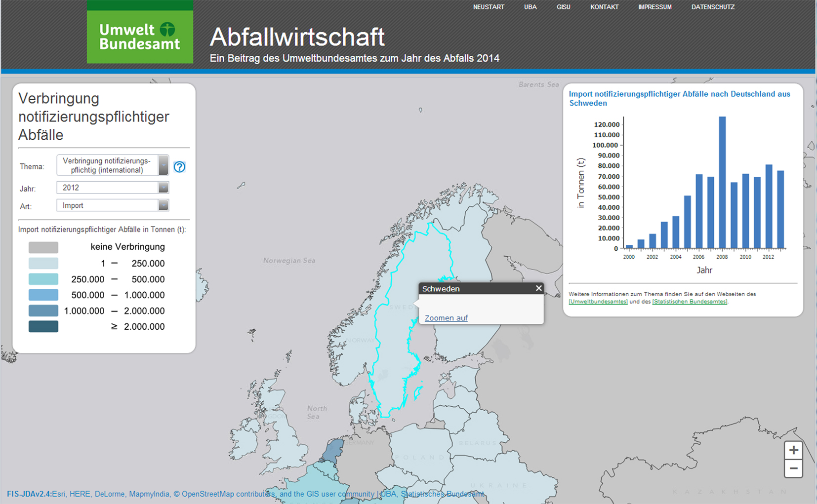Expand the Thema dropdown
817x504 pixels.
(x=163, y=165)
